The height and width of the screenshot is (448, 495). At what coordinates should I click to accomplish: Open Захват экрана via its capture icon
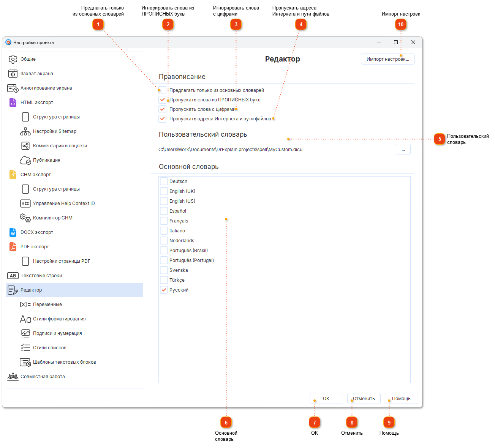[x=13, y=74]
